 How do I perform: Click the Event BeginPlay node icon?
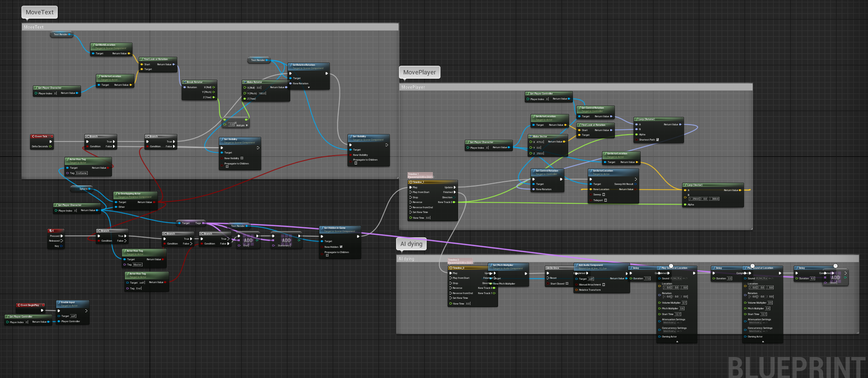point(19,305)
